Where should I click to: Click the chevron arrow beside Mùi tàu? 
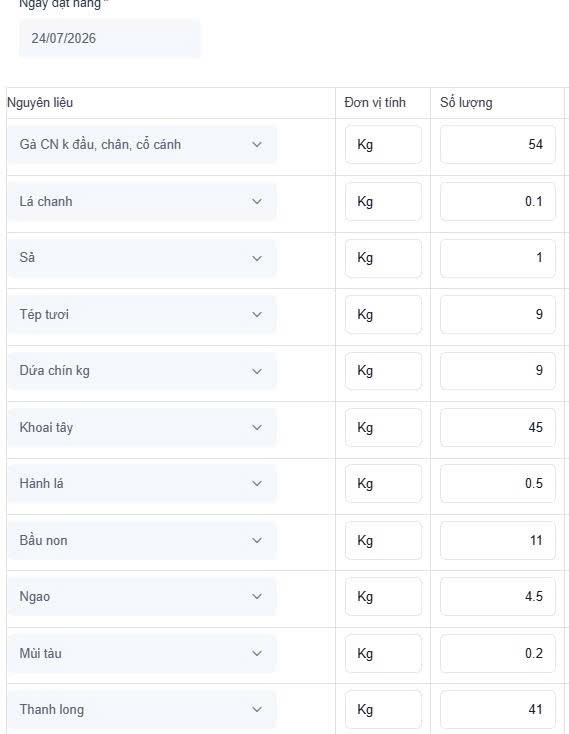point(257,653)
